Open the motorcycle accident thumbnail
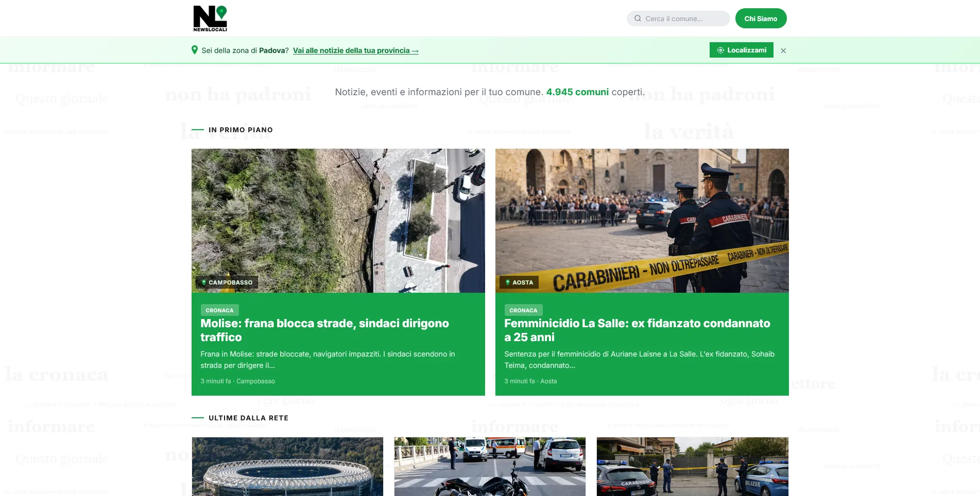Viewport: 980px width, 496px height. pos(490,467)
